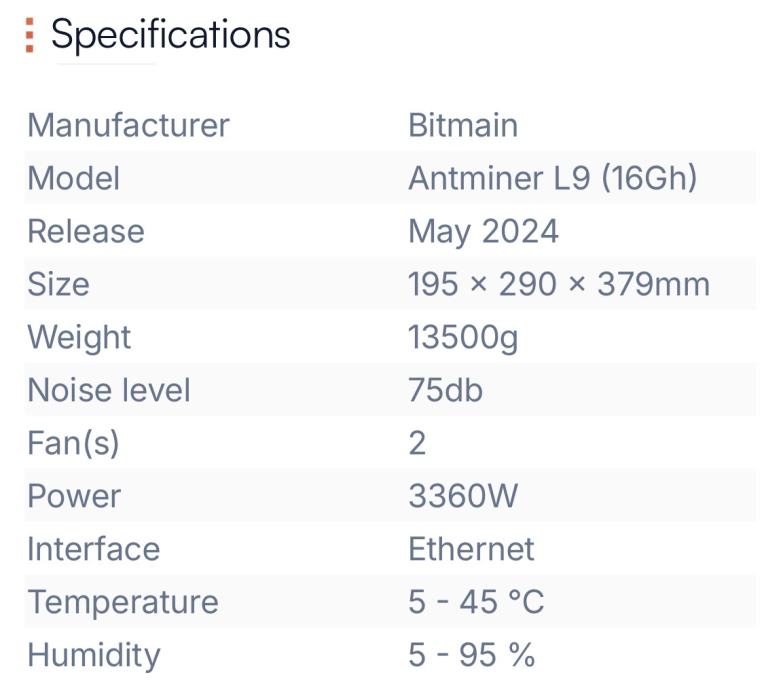This screenshot has height=690, width=764.
Task: Select the Noise level label
Action: 108,390
